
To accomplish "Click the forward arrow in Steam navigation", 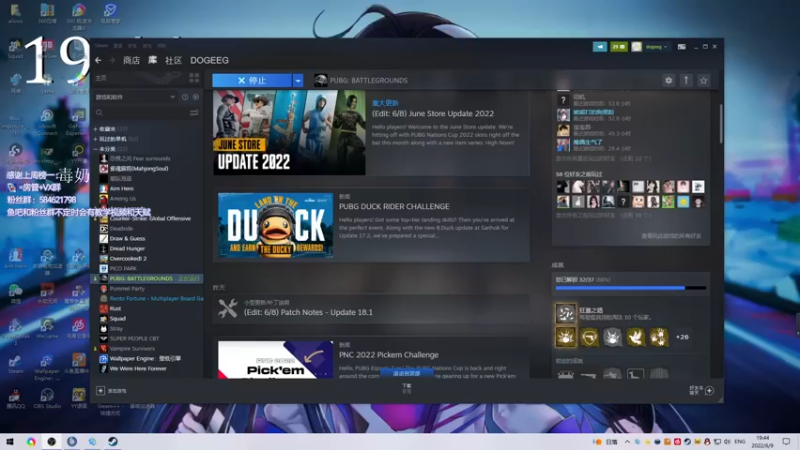I will [112, 60].
